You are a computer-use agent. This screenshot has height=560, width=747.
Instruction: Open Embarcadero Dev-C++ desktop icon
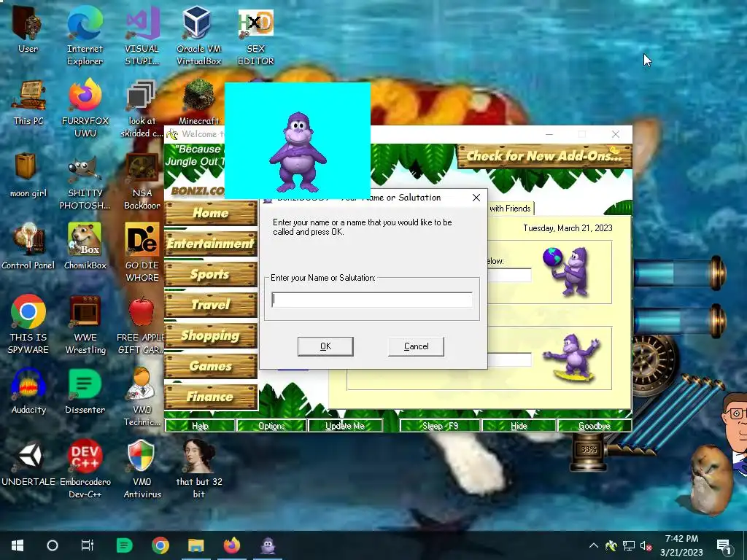pyautogui.click(x=85, y=469)
